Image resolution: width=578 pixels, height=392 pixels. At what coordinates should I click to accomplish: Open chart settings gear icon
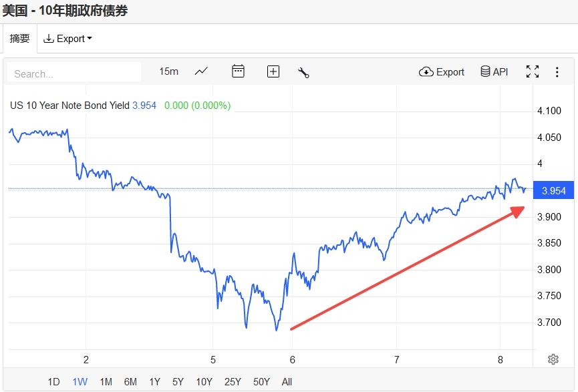tap(553, 359)
